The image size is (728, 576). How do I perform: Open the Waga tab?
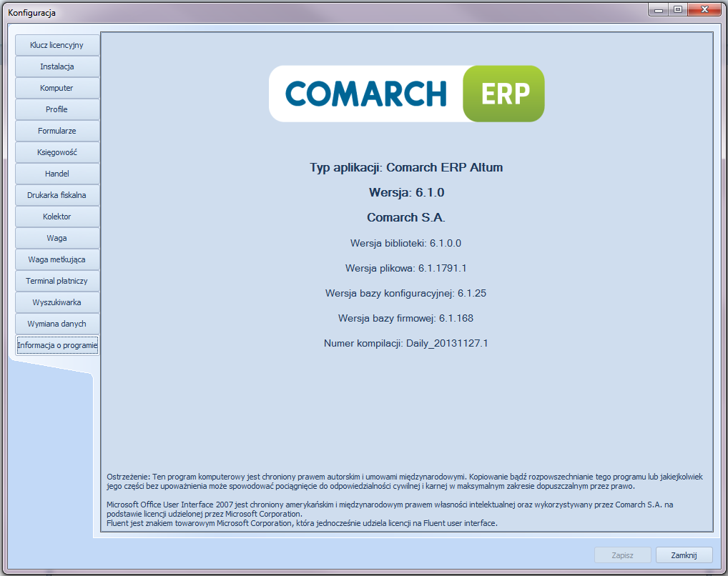pyautogui.click(x=57, y=238)
